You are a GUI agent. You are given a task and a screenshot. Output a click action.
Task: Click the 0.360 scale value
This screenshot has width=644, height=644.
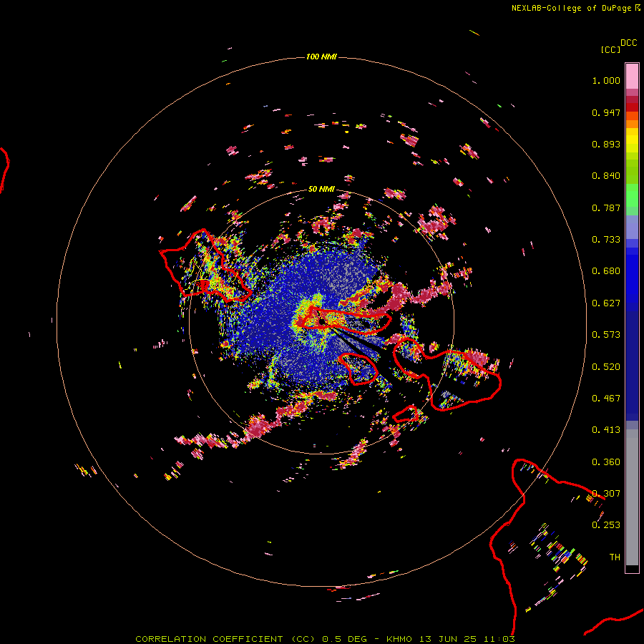click(606, 462)
